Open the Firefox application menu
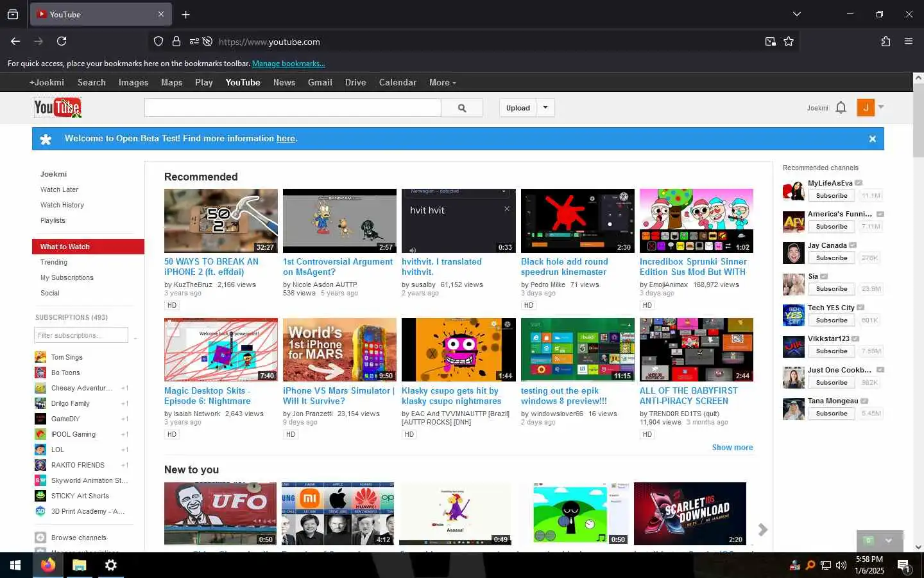This screenshot has height=578, width=924. click(909, 41)
